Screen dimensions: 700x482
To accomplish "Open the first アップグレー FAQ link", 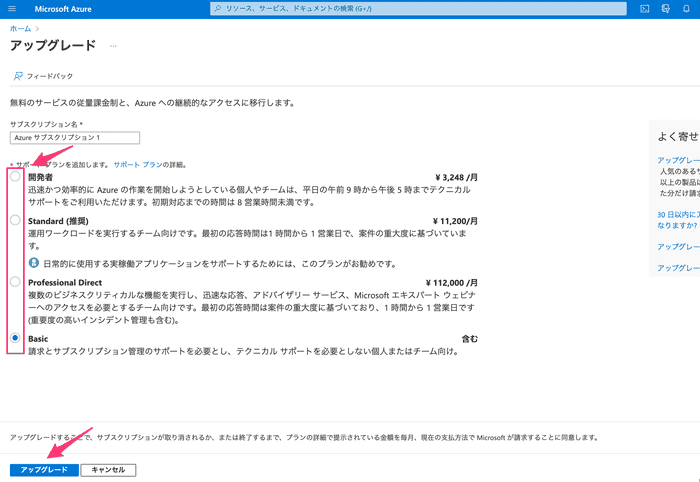I will [x=678, y=160].
